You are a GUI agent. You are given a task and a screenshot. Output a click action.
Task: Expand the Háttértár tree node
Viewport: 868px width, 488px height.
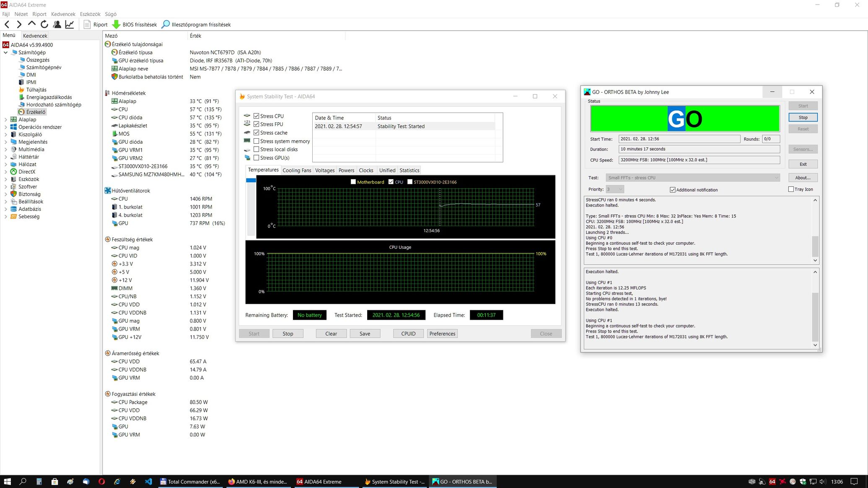(5, 157)
